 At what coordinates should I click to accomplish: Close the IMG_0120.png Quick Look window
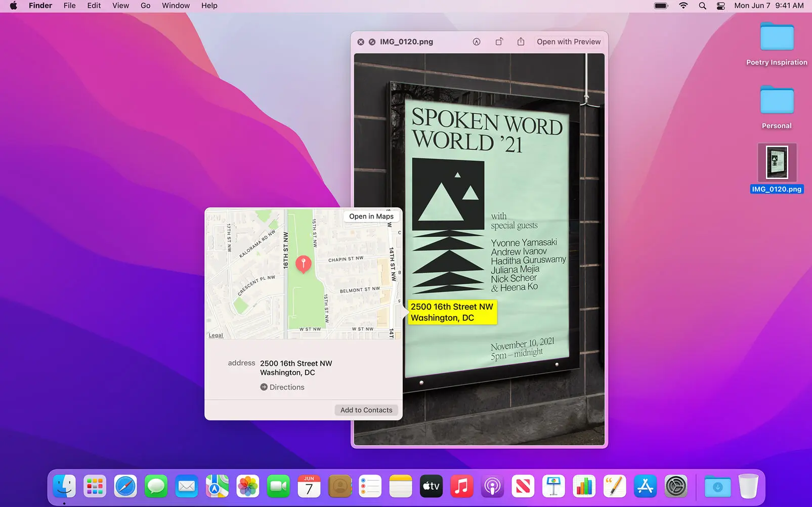[x=361, y=42]
